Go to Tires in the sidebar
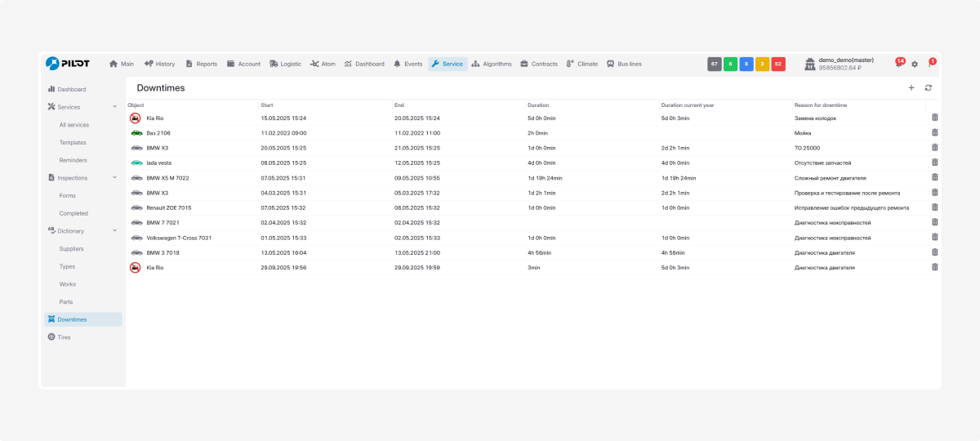Image resolution: width=980 pixels, height=441 pixels. (x=64, y=337)
